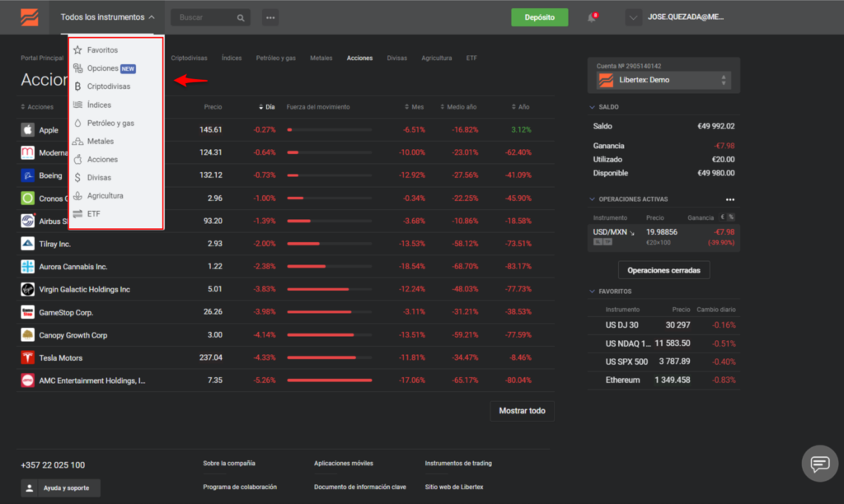
Task: Open the USD/MXN active operation row
Action: [663, 236]
